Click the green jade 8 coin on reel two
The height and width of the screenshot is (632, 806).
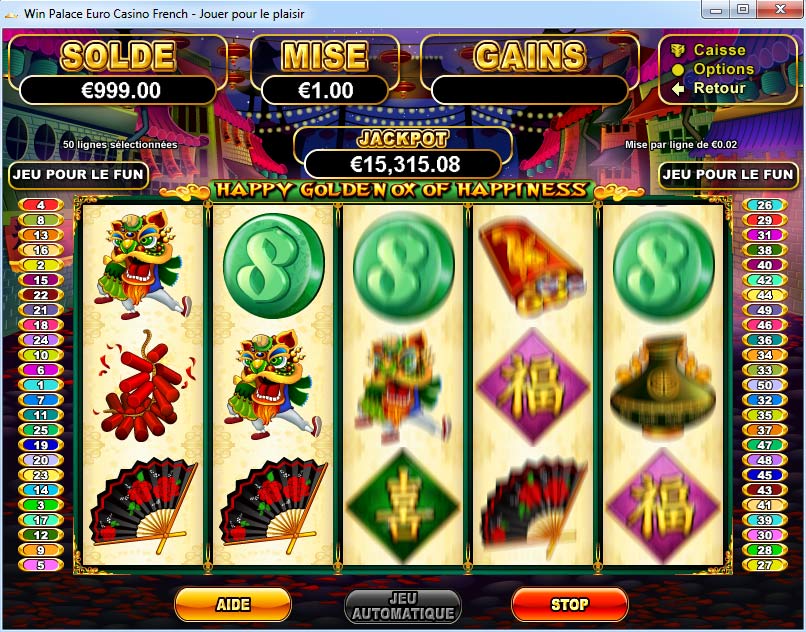point(273,265)
